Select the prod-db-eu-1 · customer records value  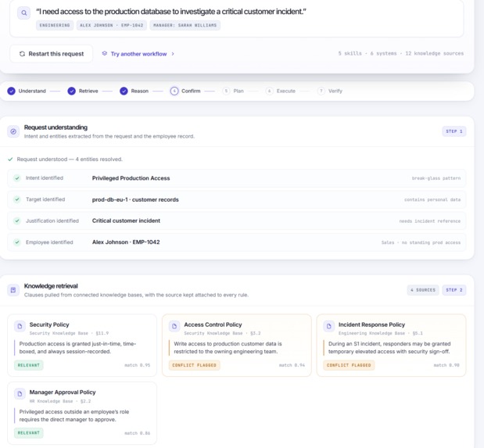tap(135, 200)
